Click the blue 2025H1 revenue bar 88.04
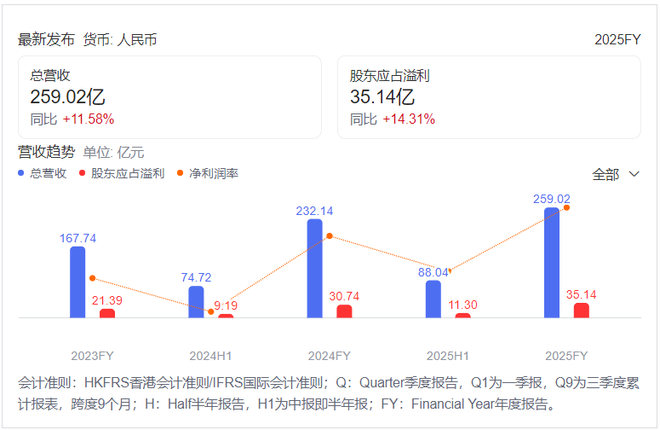This screenshot has width=660, height=430. [433, 299]
